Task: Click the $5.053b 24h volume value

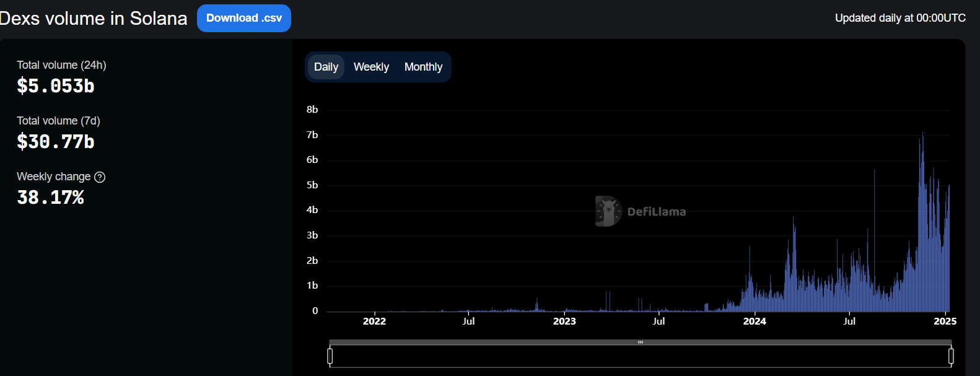Action: point(56,86)
